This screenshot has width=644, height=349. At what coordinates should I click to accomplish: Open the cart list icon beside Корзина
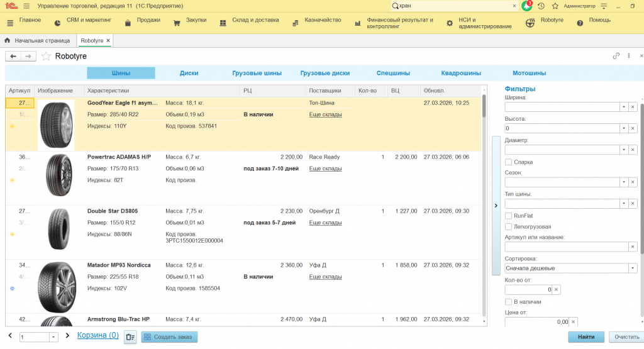click(x=130, y=337)
